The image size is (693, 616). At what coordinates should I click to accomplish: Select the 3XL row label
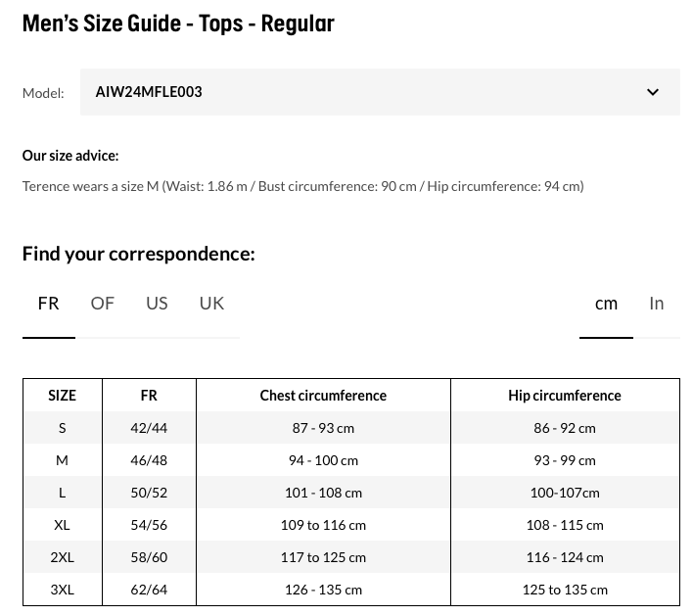pos(63,590)
